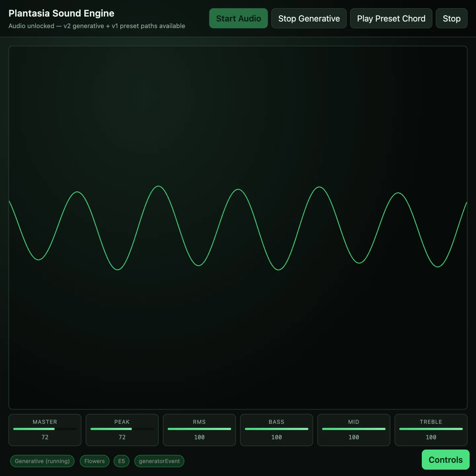Click the Audio unlocked status text
Image resolution: width=476 pixels, height=476 pixels.
point(97,26)
